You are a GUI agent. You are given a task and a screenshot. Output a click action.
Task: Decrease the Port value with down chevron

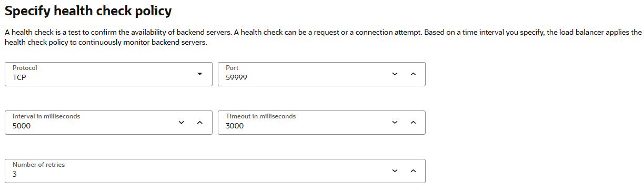395,74
